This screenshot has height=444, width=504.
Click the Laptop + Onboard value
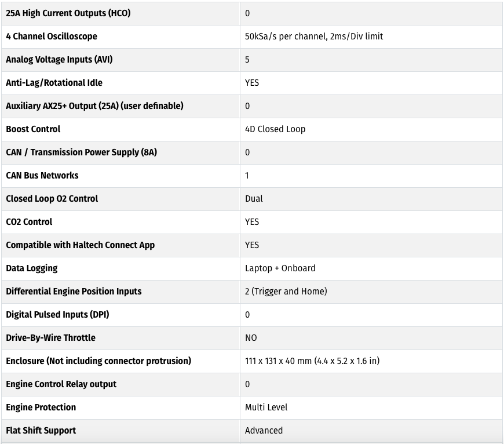pyautogui.click(x=280, y=268)
